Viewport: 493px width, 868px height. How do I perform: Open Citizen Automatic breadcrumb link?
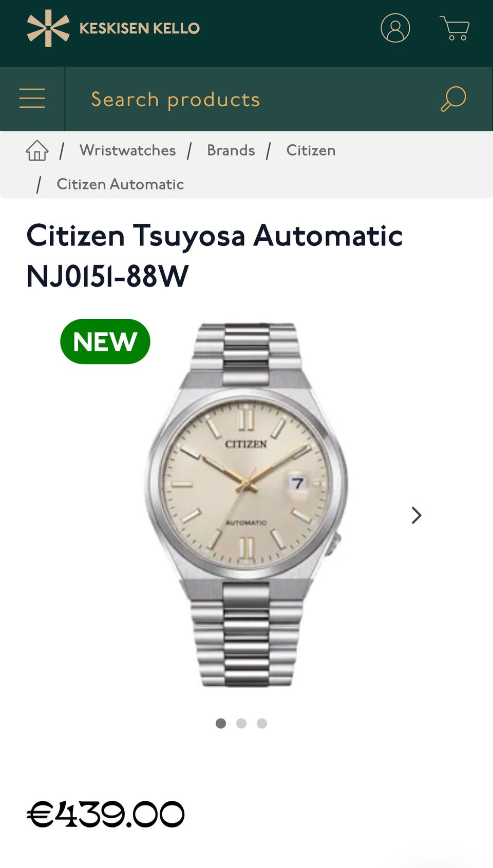120,184
